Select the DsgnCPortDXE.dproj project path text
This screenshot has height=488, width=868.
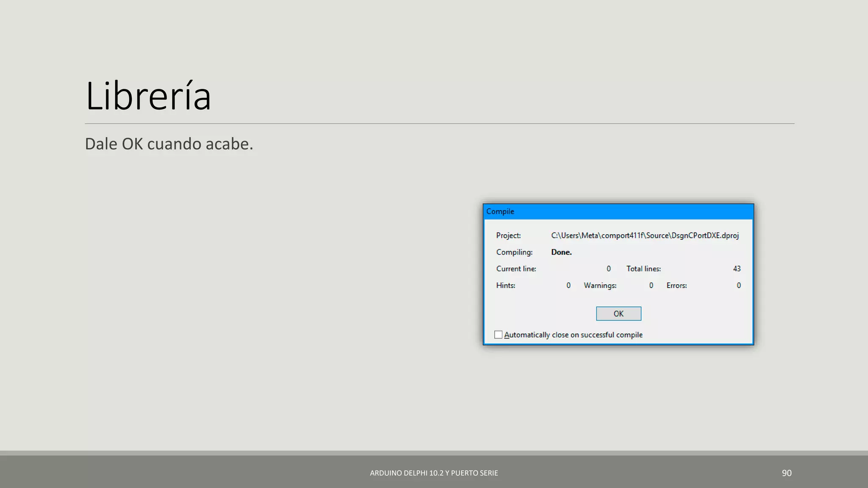[645, 236]
